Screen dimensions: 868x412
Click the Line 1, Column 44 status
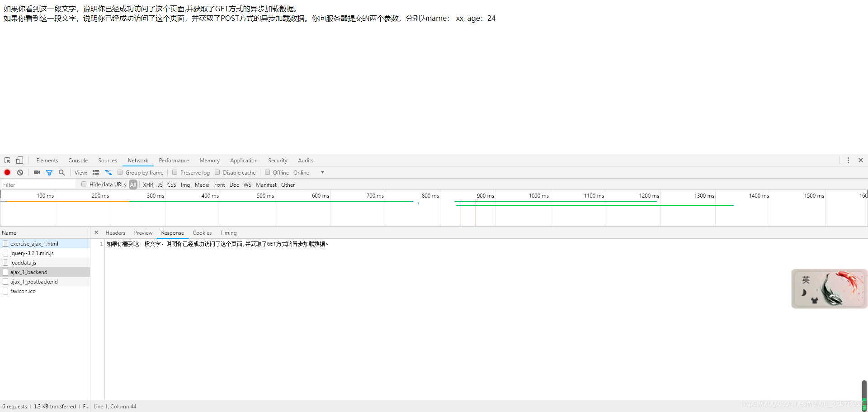(115, 407)
